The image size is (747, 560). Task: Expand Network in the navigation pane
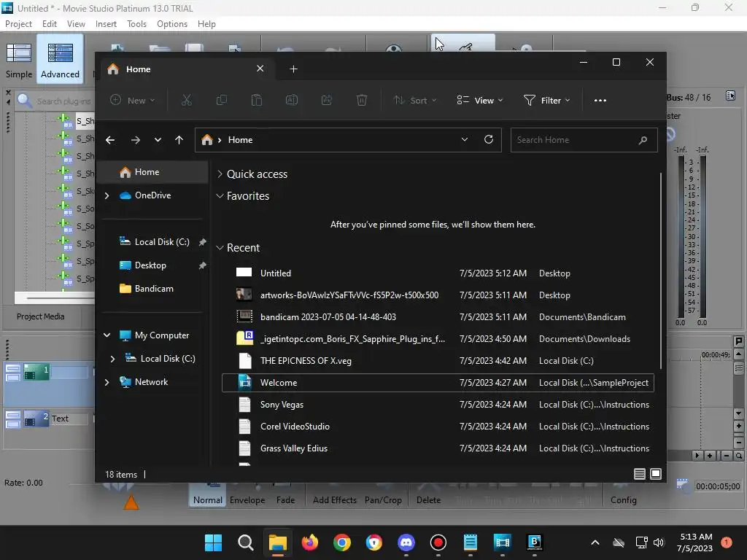click(x=107, y=382)
